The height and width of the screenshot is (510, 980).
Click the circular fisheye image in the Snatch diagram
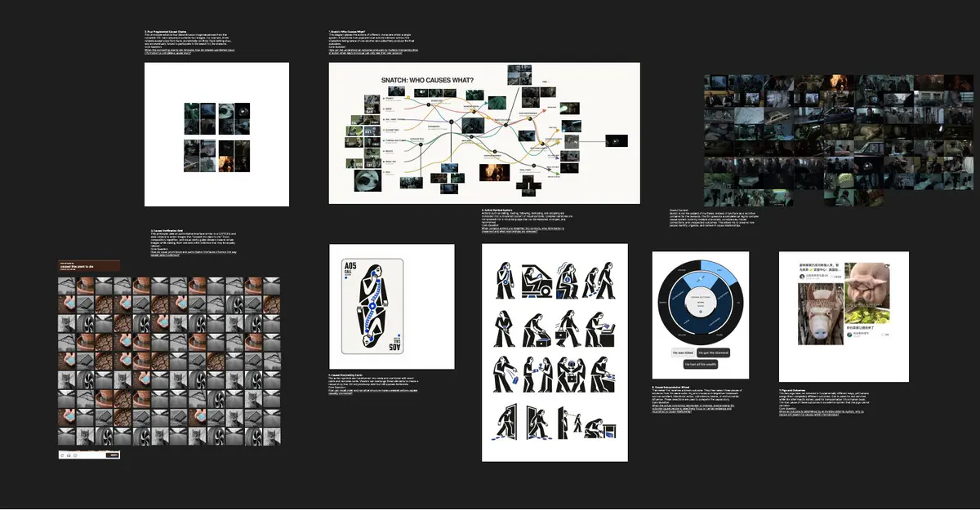tap(367, 180)
